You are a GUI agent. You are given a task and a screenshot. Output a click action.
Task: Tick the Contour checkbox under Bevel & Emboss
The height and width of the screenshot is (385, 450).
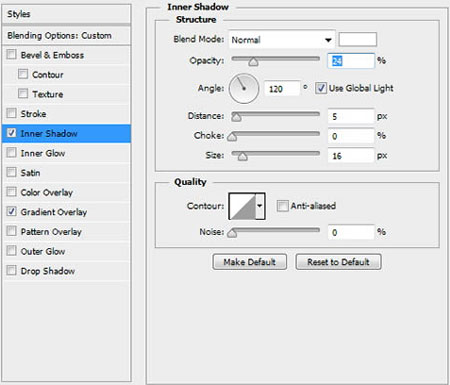point(23,74)
